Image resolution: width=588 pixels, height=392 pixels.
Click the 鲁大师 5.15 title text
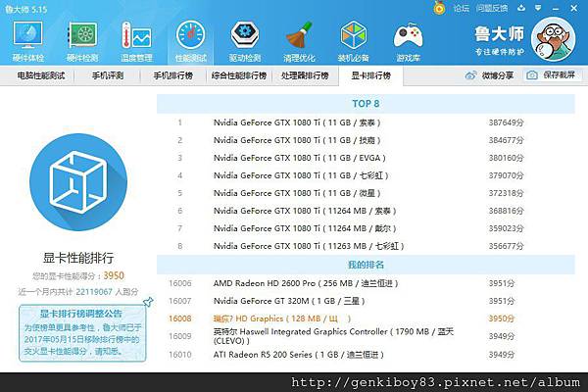[26, 9]
